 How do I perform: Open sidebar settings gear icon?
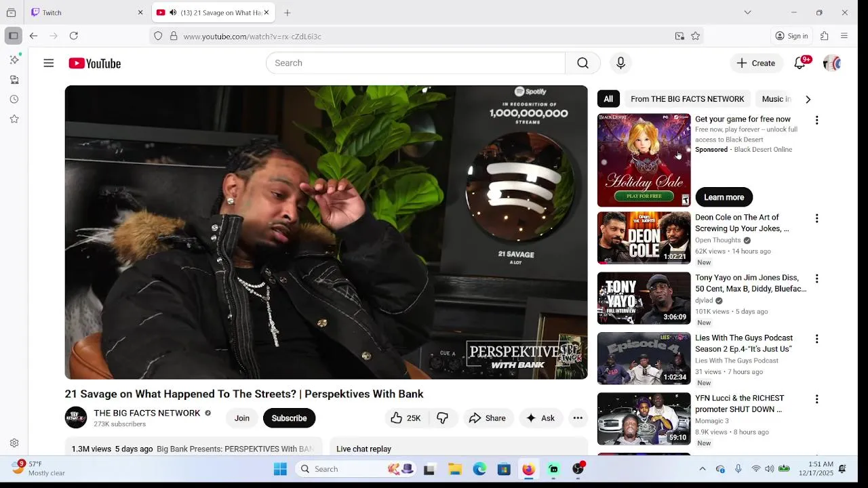click(x=14, y=443)
